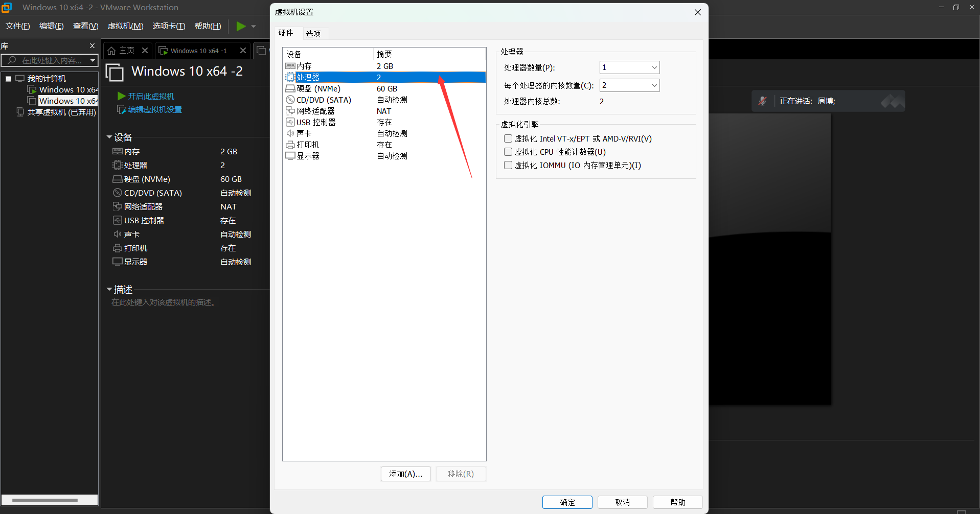The height and width of the screenshot is (514, 980).
Task: Open the 选项卡(T) menu
Action: tap(169, 26)
